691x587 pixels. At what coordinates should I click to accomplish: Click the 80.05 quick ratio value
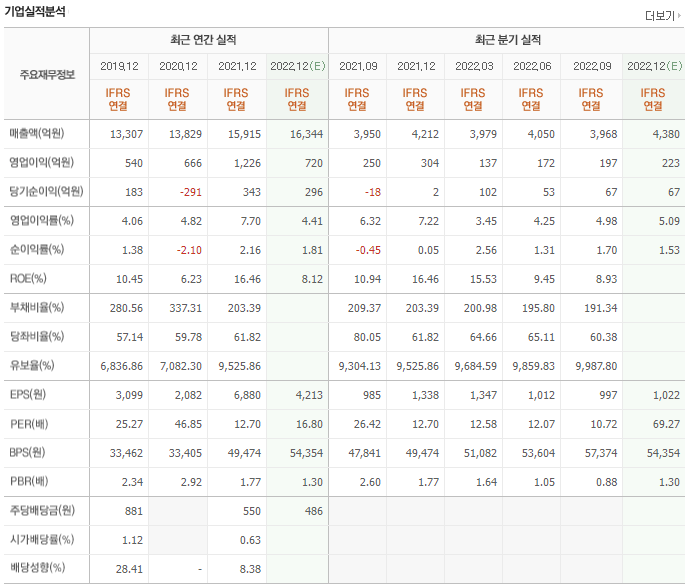click(x=367, y=338)
